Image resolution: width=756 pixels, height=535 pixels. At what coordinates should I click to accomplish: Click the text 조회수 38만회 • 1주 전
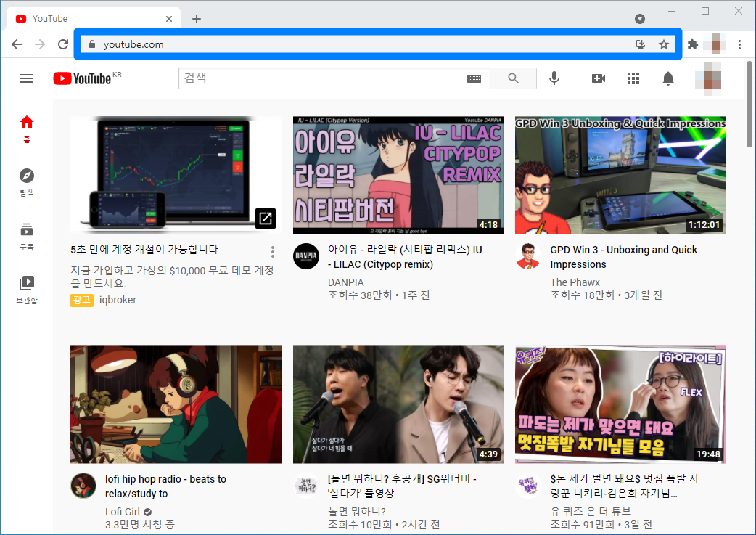[379, 295]
